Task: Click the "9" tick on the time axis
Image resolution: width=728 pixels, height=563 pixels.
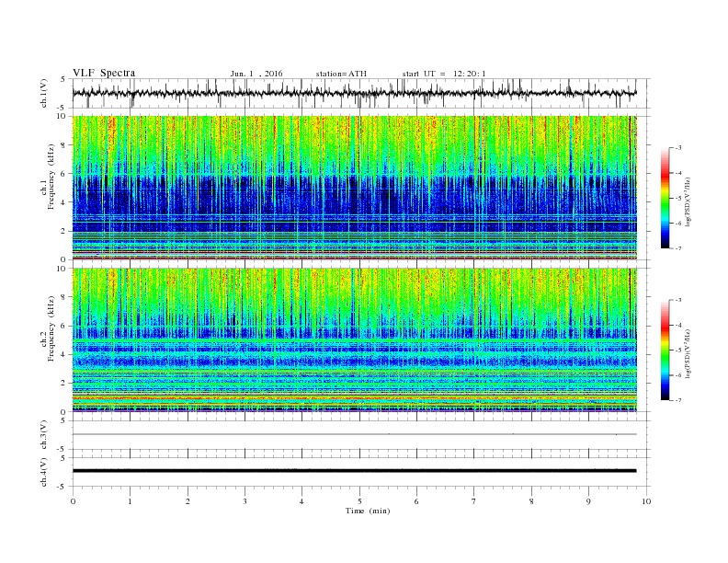Action: pyautogui.click(x=588, y=501)
